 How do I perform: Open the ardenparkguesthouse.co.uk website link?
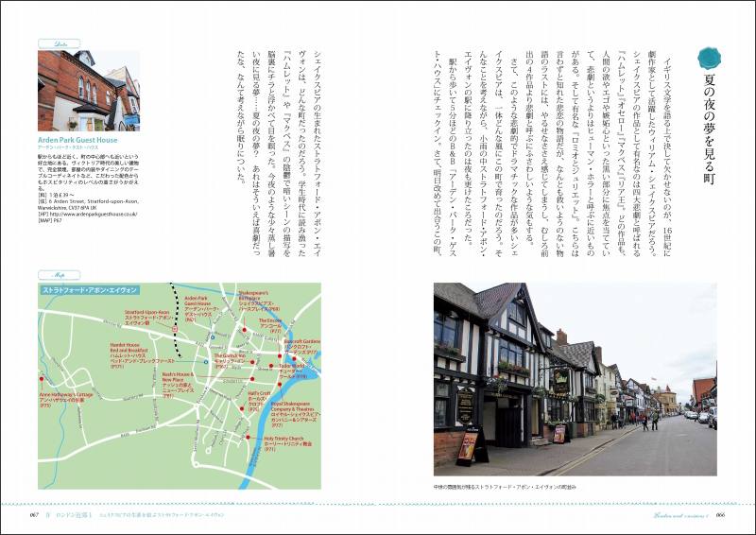click(x=95, y=214)
